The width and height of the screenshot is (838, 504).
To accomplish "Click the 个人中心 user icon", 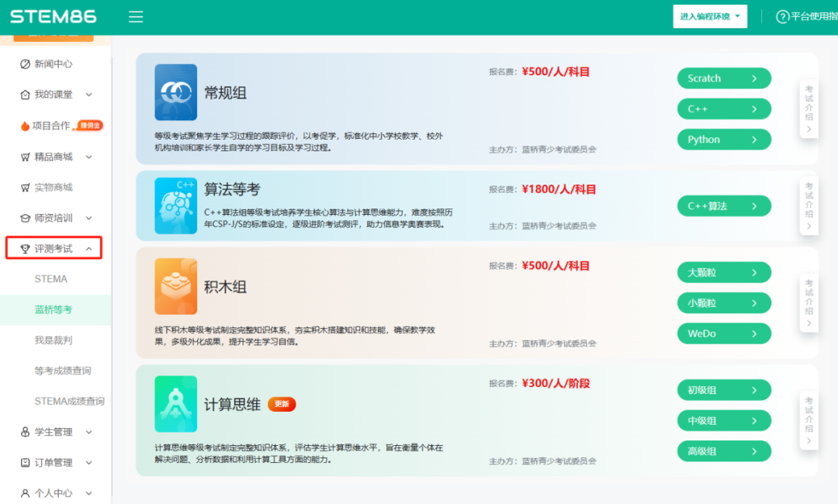I will pyautogui.click(x=25, y=493).
